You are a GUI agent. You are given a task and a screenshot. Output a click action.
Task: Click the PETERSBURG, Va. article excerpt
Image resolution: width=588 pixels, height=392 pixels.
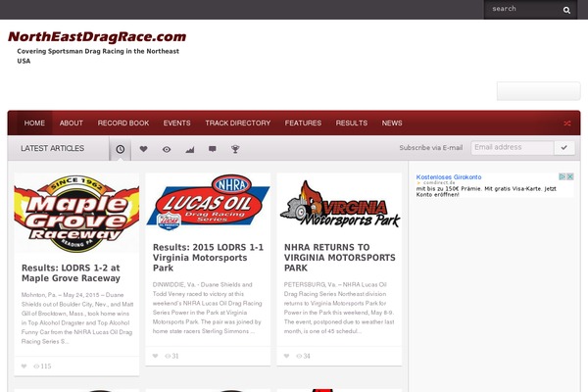(x=339, y=308)
